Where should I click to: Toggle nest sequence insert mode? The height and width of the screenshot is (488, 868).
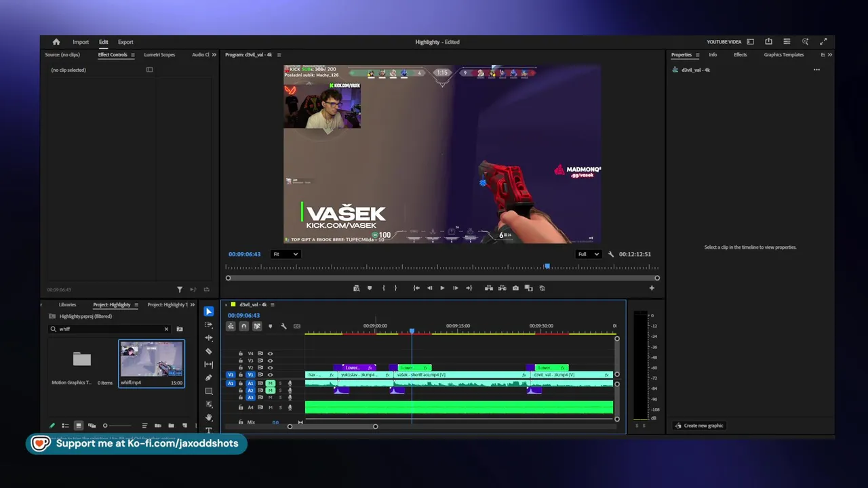click(231, 326)
